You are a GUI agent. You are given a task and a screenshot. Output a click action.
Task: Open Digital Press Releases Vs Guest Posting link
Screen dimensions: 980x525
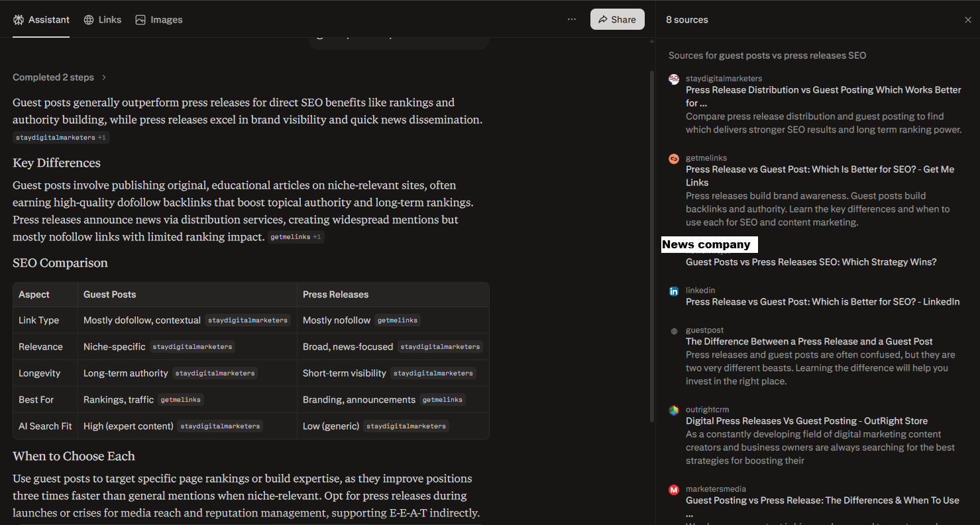806,421
